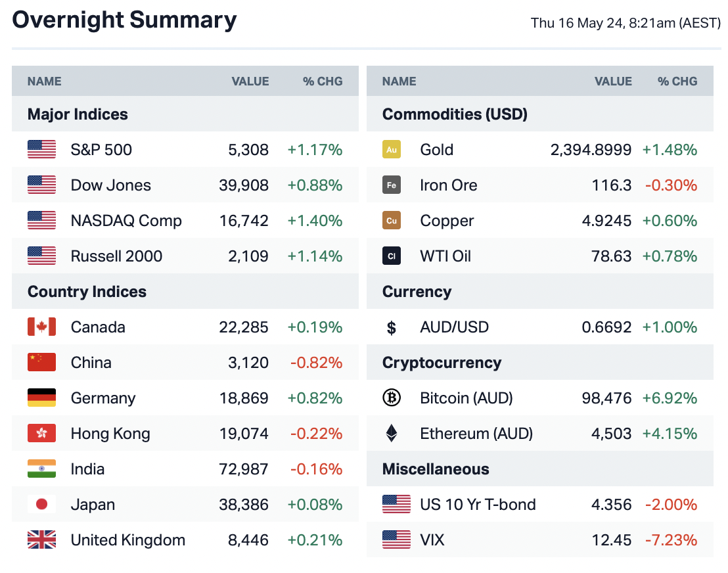Sort commodities table by VALUE header
Viewport: 728px width, 573px height.
coord(613,81)
